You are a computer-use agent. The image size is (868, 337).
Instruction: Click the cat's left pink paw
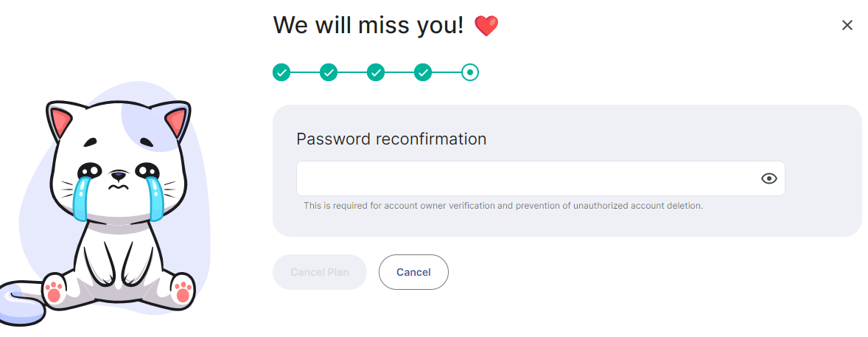pyautogui.click(x=53, y=291)
